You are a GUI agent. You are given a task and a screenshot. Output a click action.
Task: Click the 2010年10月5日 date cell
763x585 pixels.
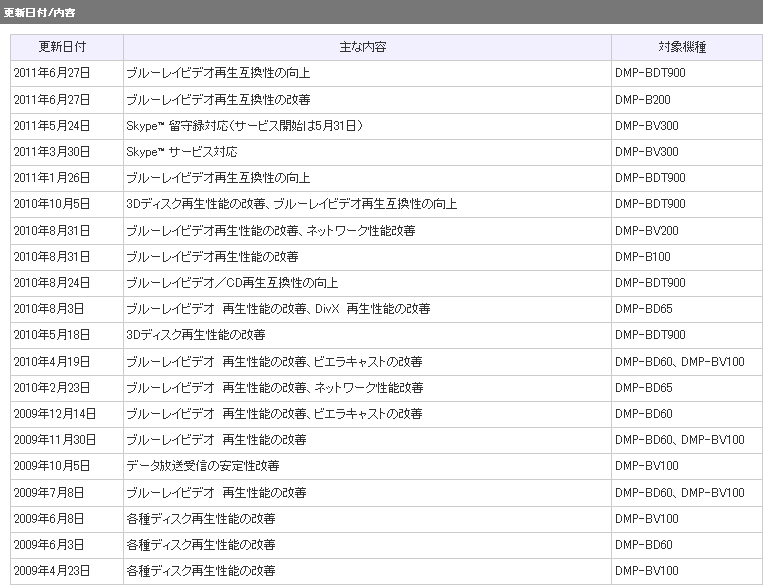click(x=67, y=204)
